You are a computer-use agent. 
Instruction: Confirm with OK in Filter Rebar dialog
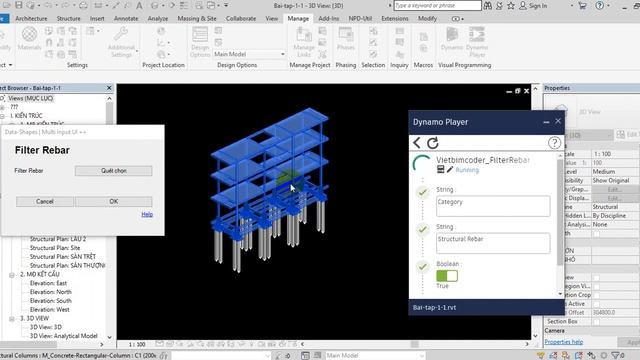[113, 201]
